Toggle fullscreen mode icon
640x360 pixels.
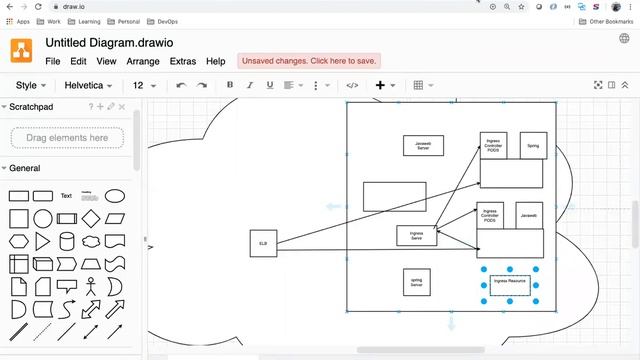click(598, 85)
